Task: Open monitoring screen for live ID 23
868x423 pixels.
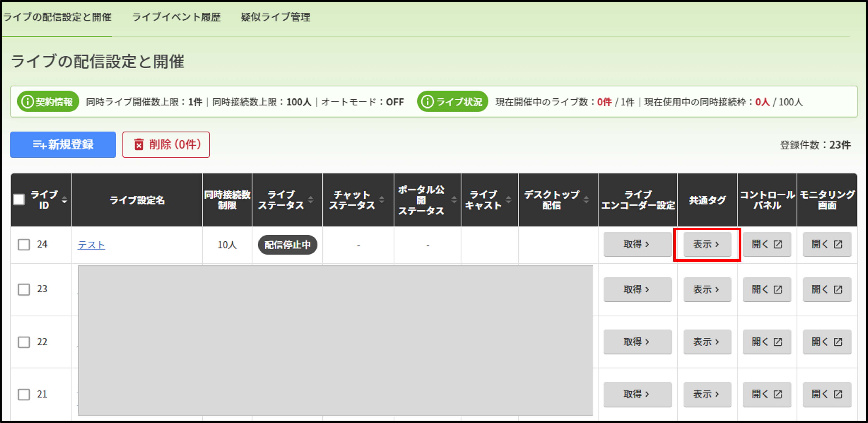Action: pyautogui.click(x=827, y=290)
